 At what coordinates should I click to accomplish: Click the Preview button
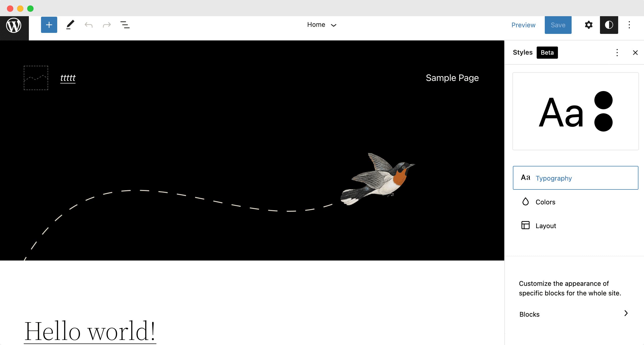click(x=524, y=24)
